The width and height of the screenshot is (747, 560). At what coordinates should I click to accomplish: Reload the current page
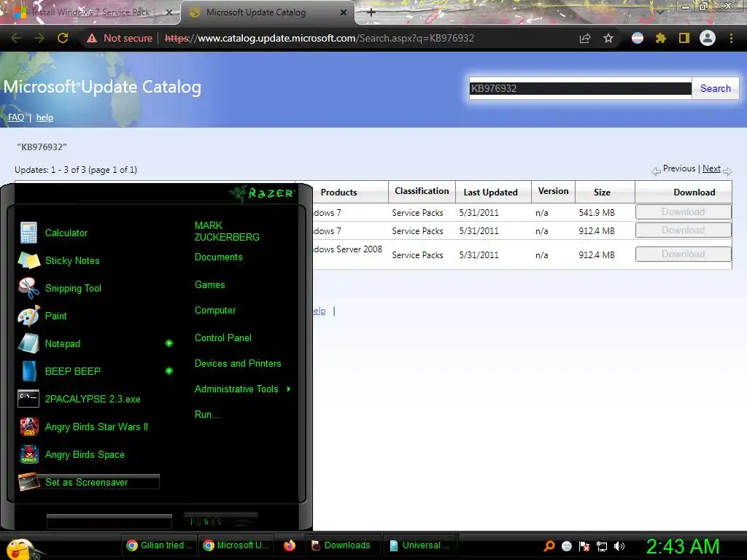pos(63,38)
